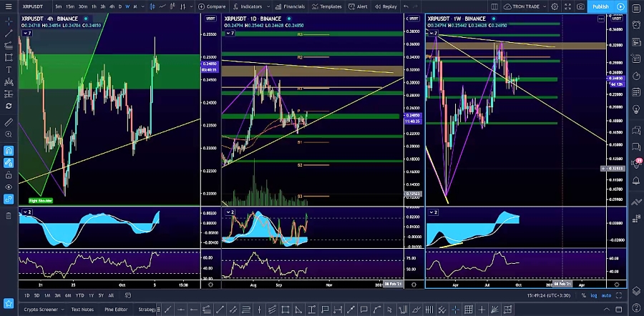Enter fullscreen mode

[567, 6]
